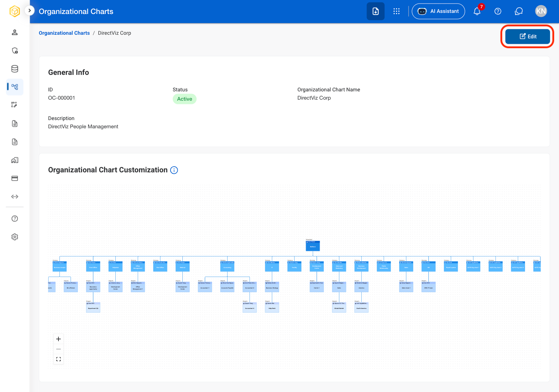
Task: Launch the AI Assistant
Action: [438, 11]
